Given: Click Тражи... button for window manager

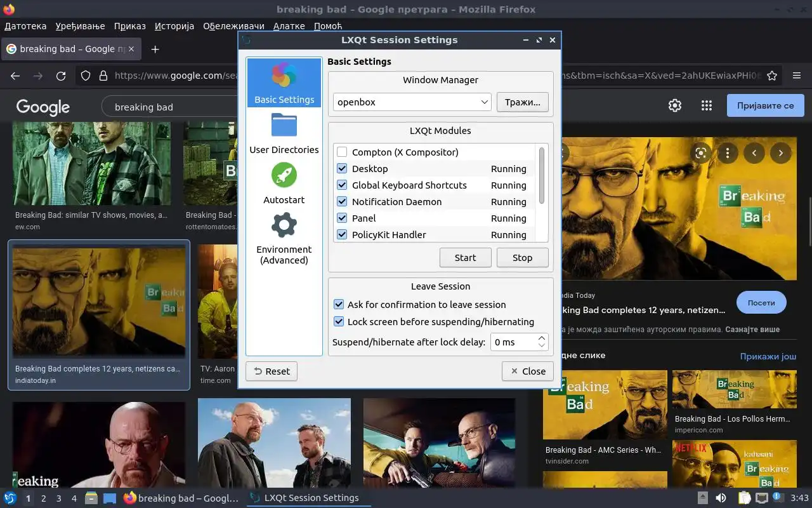Looking at the screenshot, I should coord(523,102).
